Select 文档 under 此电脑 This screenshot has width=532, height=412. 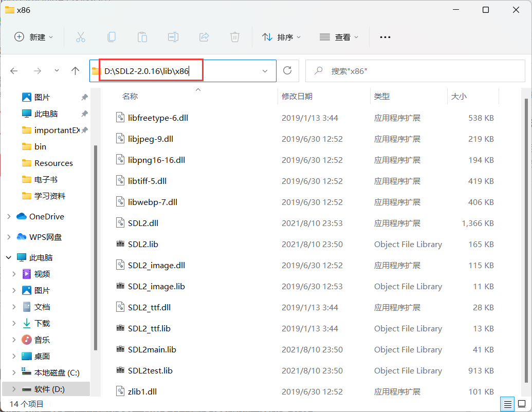click(x=42, y=307)
